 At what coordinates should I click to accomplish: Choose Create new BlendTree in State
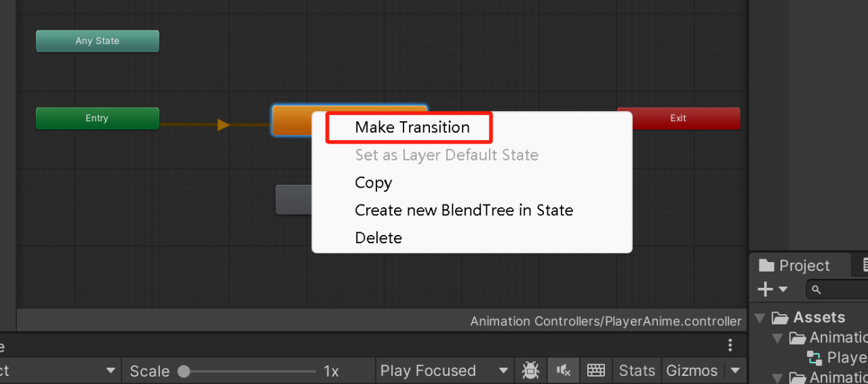pyautogui.click(x=464, y=211)
